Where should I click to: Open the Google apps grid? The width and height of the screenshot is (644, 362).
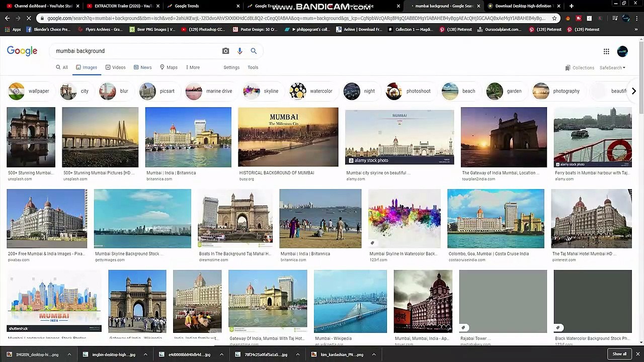coord(606,51)
